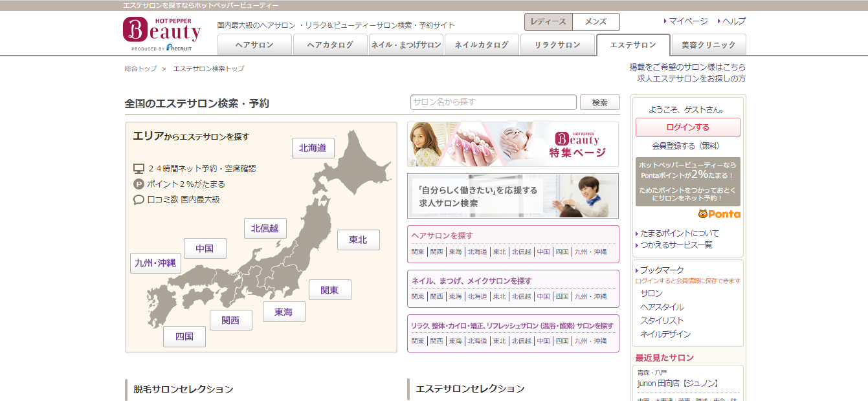Open the ネイルカタログ tab
Viewport: 868px width, 401px height.
click(481, 45)
